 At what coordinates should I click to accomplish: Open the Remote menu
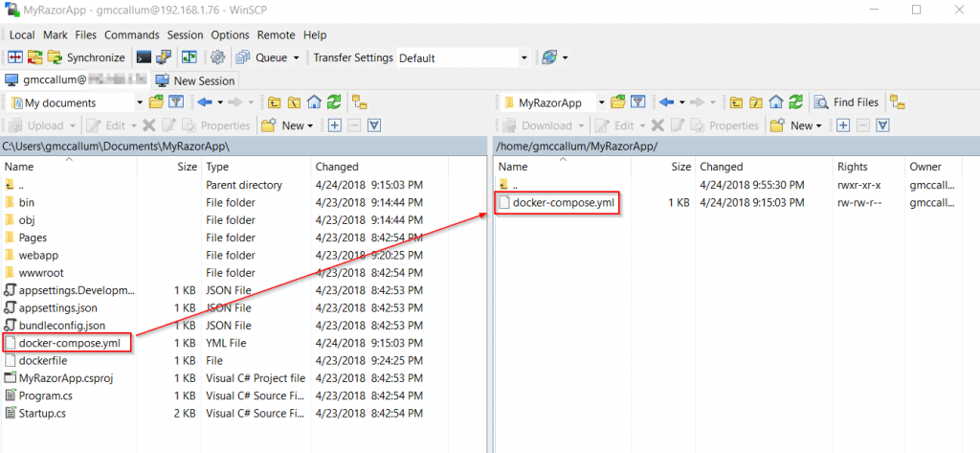[277, 35]
